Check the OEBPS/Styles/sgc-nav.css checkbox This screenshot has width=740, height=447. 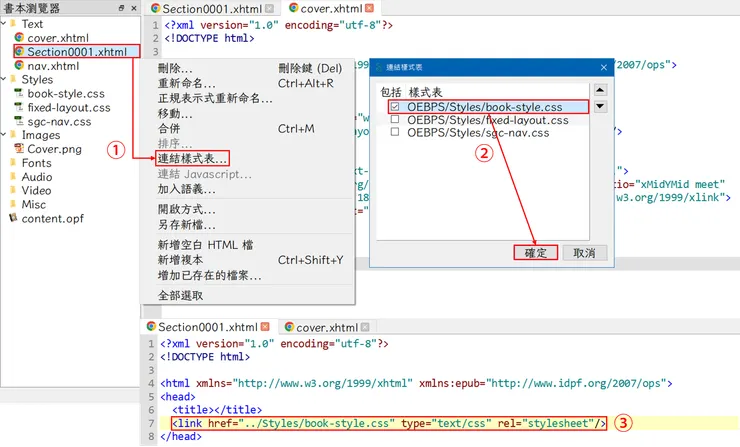click(395, 132)
